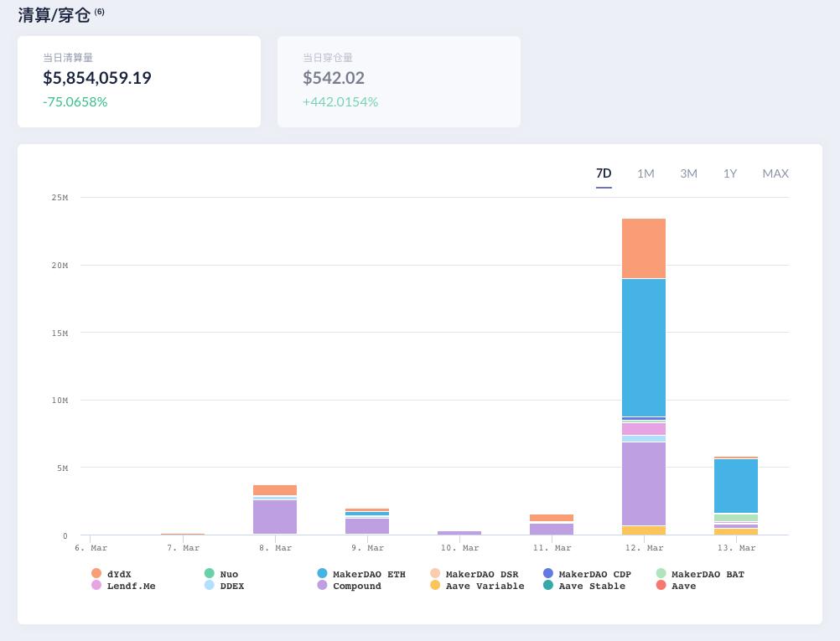Select the 3M time range tab

[688, 173]
